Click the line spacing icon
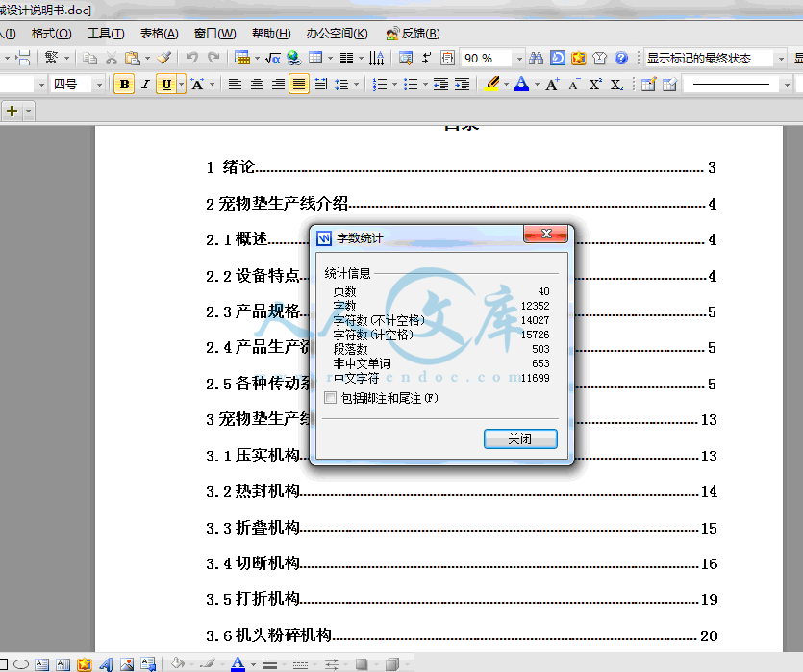803x672 pixels. point(341,85)
